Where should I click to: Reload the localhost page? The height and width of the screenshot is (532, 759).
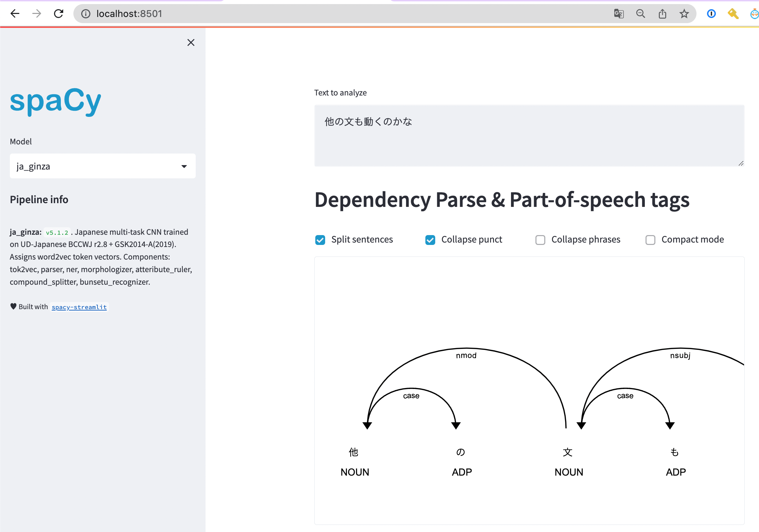point(59,14)
